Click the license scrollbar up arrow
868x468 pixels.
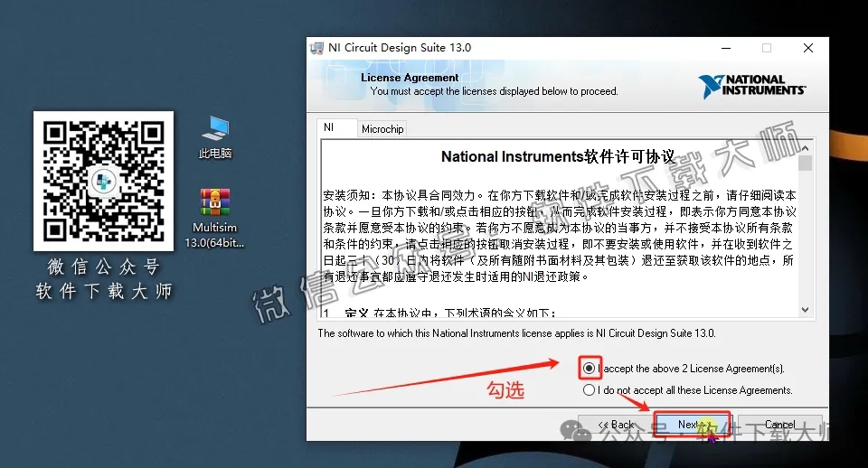click(x=805, y=148)
